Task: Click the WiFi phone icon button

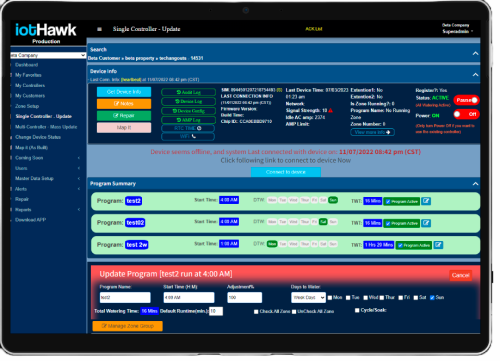Action: click(188, 136)
